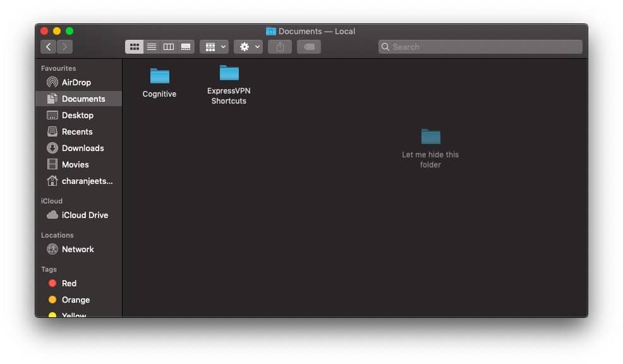Click the Share toolbar button
The height and width of the screenshot is (364, 623).
pyautogui.click(x=280, y=47)
